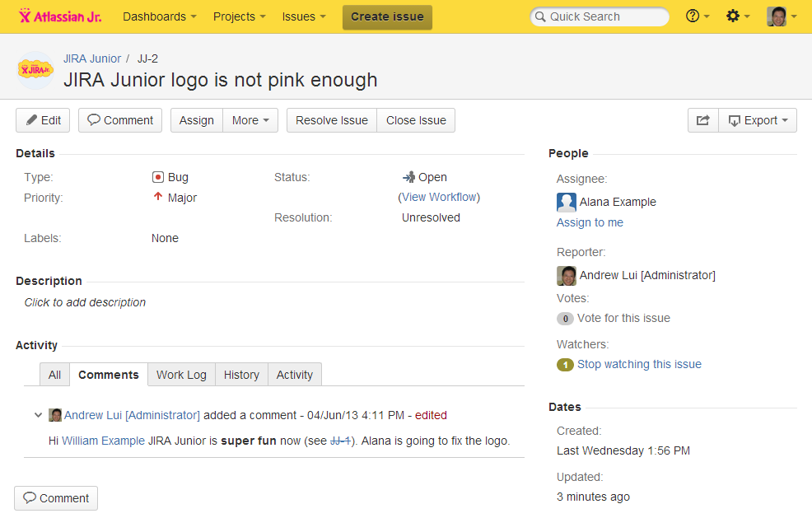Open Andrew Lui [Administrator] comment author link
Viewport: 812px width, 518px height.
click(132, 415)
